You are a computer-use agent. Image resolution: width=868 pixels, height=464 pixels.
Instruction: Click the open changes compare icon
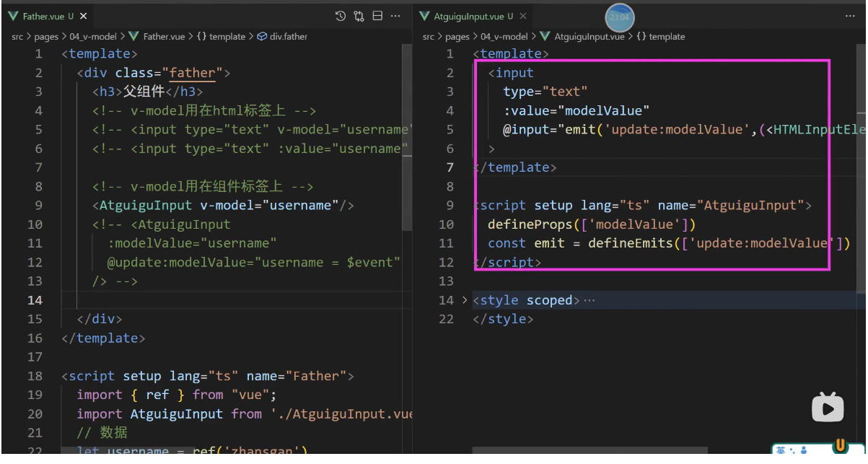click(x=359, y=16)
